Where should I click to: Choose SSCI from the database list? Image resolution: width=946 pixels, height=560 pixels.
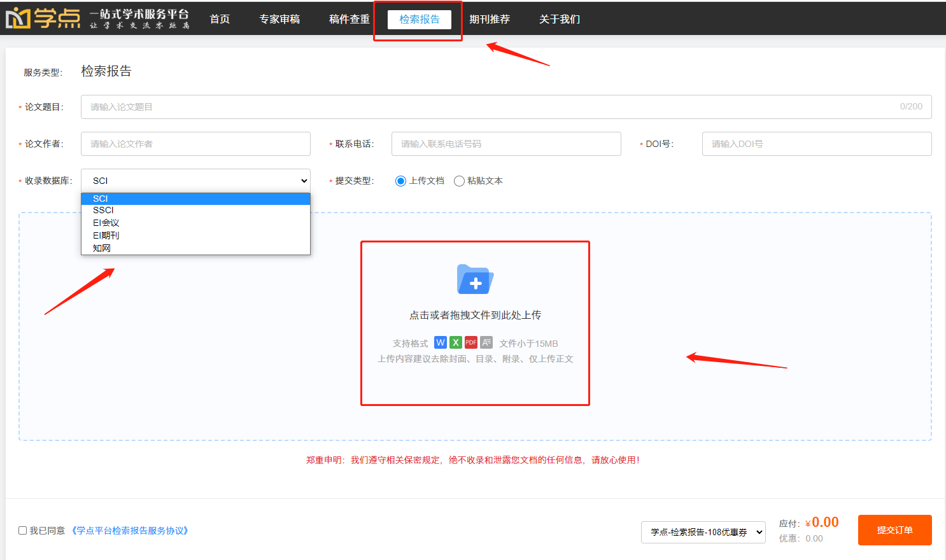point(195,210)
